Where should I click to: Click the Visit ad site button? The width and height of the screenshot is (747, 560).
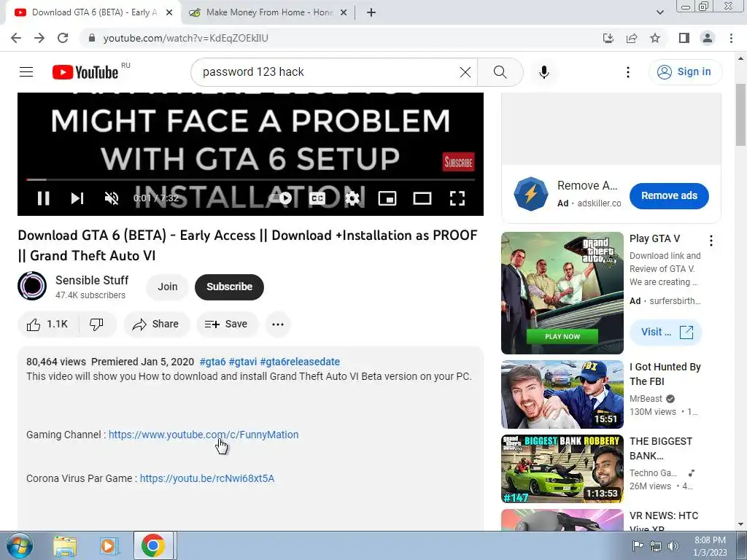(x=665, y=332)
